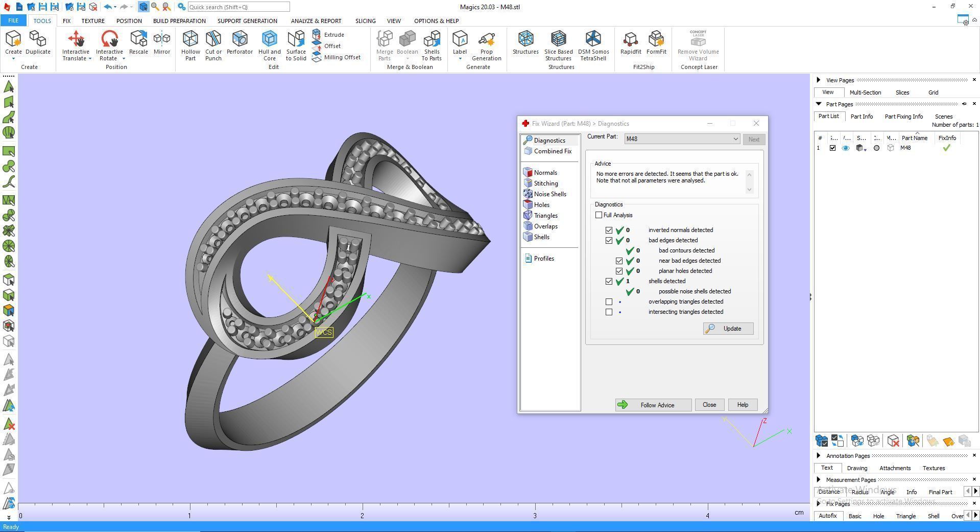Open the Hull and Core tool
The width and height of the screenshot is (980, 532).
(x=270, y=45)
